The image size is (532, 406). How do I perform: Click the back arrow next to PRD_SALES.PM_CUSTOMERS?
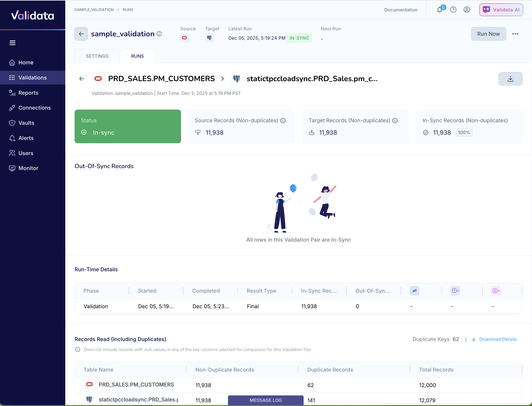(x=81, y=78)
